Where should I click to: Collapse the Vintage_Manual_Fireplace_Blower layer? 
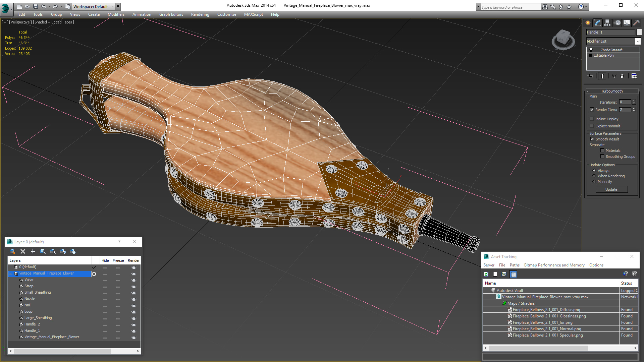coord(11,274)
